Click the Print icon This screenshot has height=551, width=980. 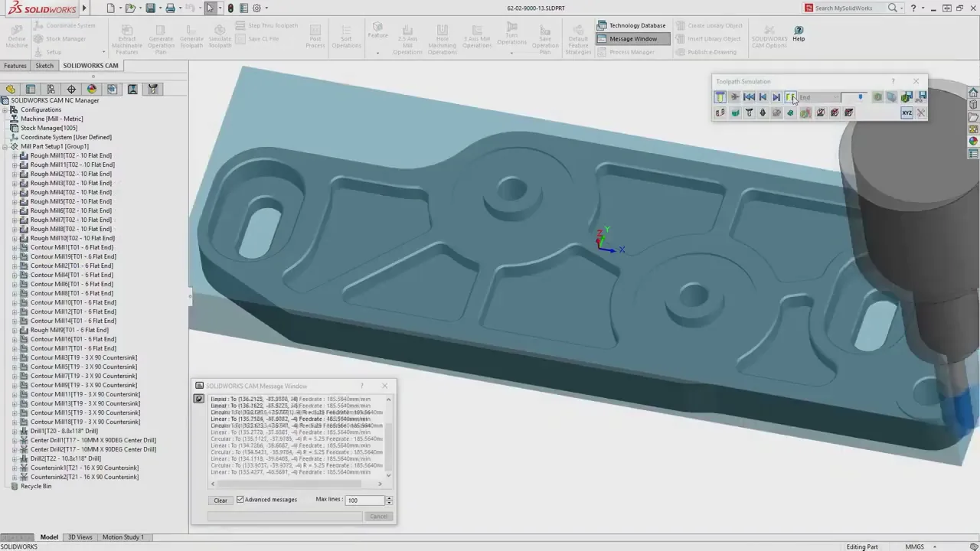(x=170, y=8)
